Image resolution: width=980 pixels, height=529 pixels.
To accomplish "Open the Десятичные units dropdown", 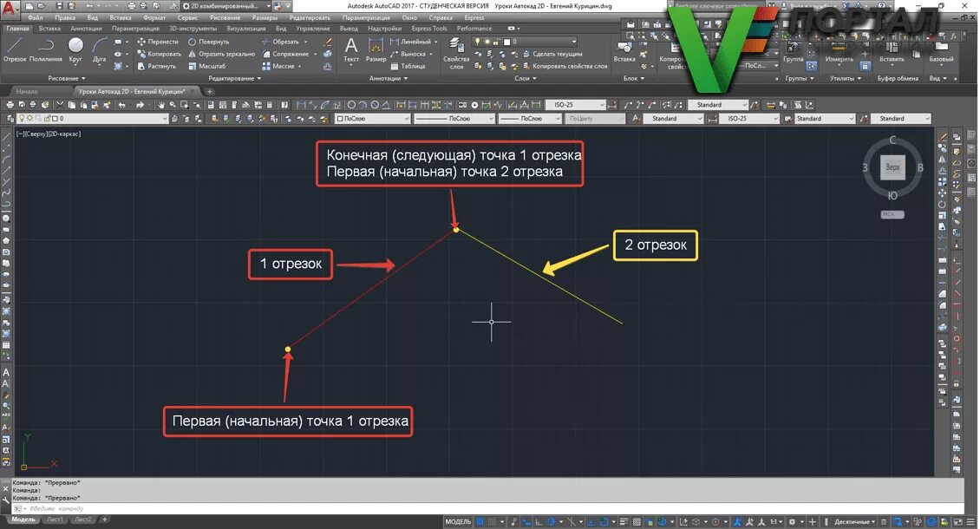I will [855, 521].
